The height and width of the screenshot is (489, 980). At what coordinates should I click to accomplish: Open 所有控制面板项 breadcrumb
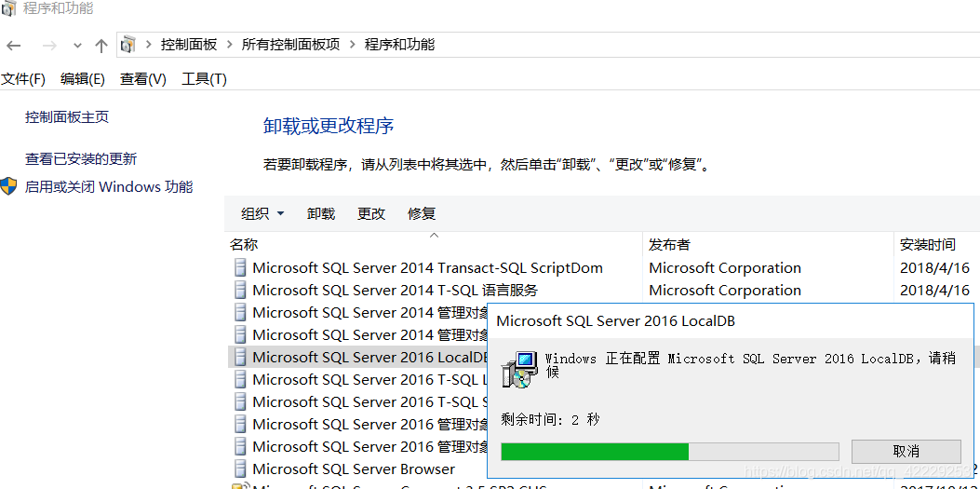click(x=290, y=45)
